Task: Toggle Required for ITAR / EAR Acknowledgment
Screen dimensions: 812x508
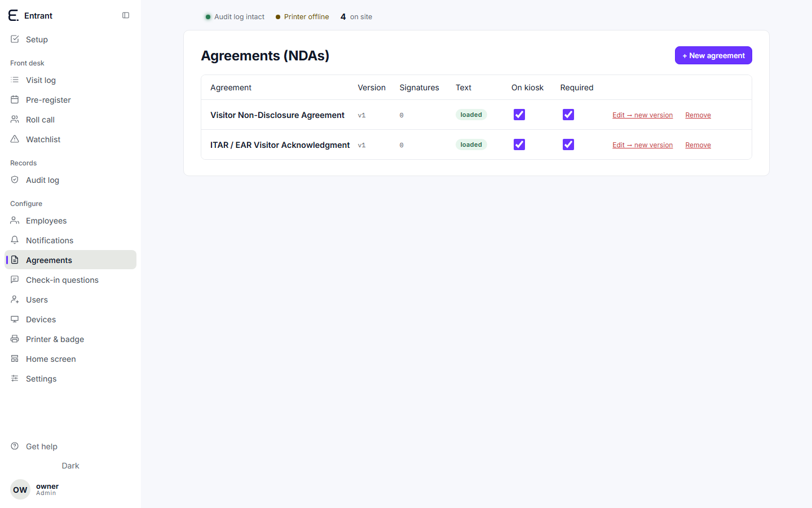Action: (568, 144)
